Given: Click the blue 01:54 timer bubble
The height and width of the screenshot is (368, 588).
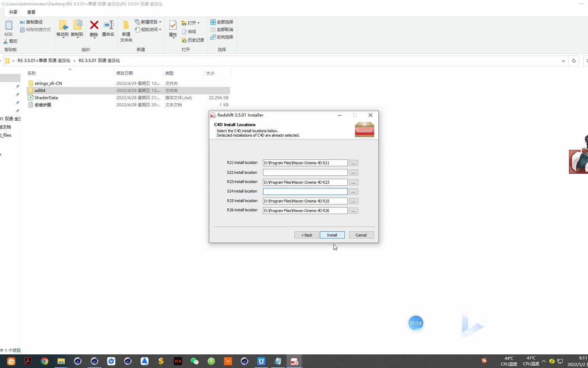Looking at the screenshot, I should point(415,323).
